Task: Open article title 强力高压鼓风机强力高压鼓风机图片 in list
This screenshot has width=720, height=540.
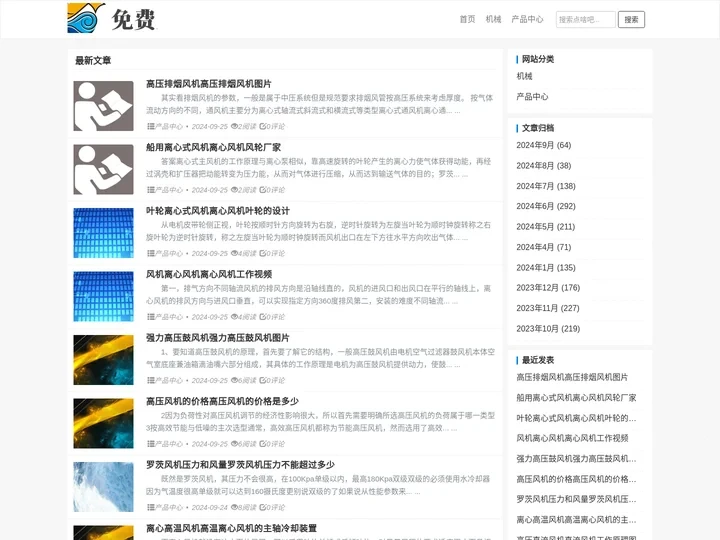Action: (218, 338)
